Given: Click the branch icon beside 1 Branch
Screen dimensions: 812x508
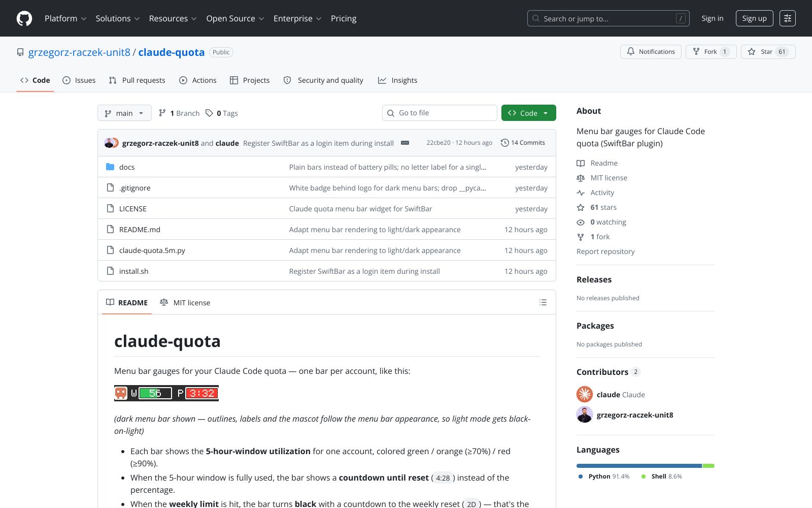Looking at the screenshot, I should coord(162,113).
